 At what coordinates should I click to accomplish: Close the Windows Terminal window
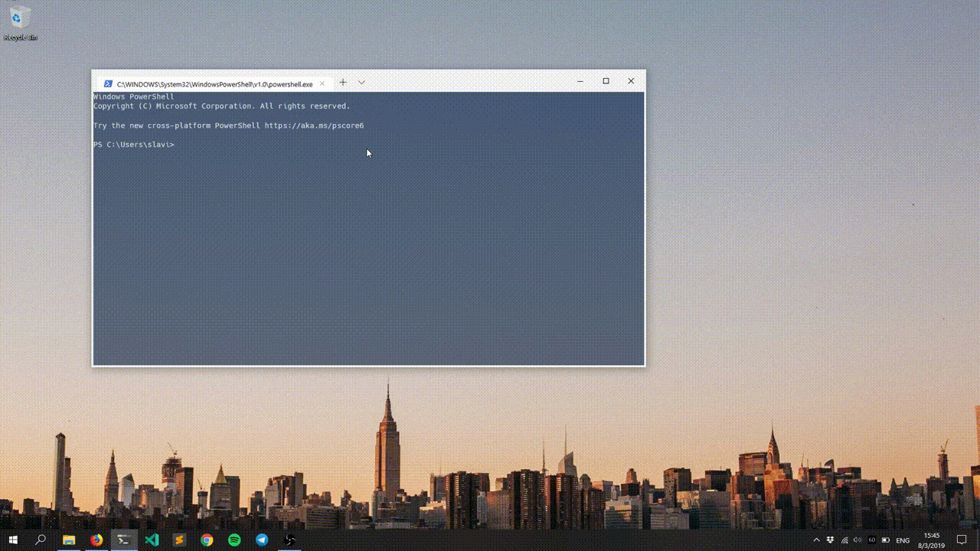(x=631, y=81)
